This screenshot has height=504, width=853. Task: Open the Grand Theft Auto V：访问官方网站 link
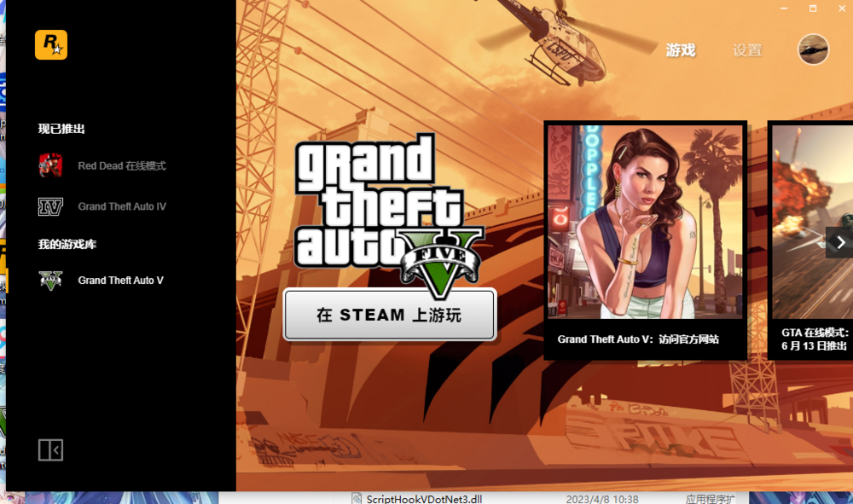coord(638,339)
